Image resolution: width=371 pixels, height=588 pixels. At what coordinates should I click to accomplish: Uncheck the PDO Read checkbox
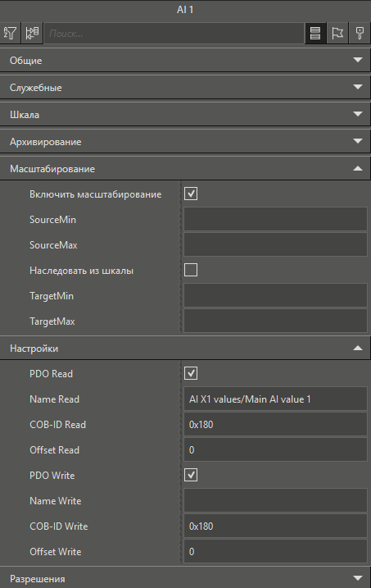coord(191,373)
